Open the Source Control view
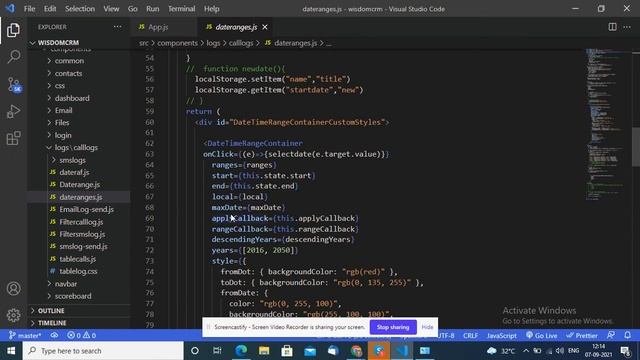The width and height of the screenshot is (640, 360). point(13,84)
